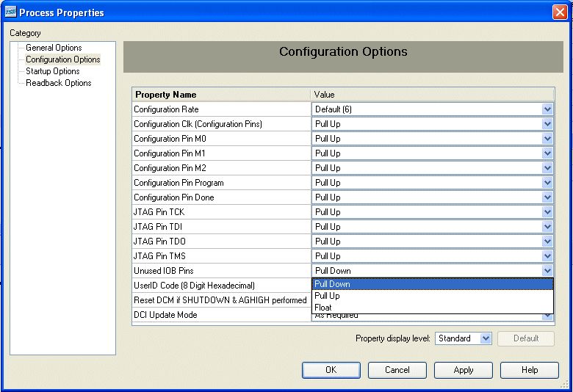Viewport: 573px width, 392px height.
Task: Open Property display level dropdown
Action: tap(485, 338)
